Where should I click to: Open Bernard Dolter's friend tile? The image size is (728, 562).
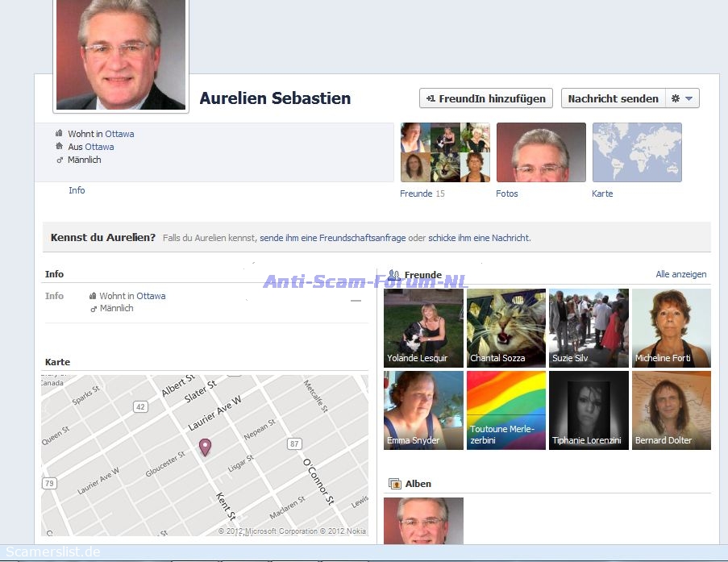(671, 410)
